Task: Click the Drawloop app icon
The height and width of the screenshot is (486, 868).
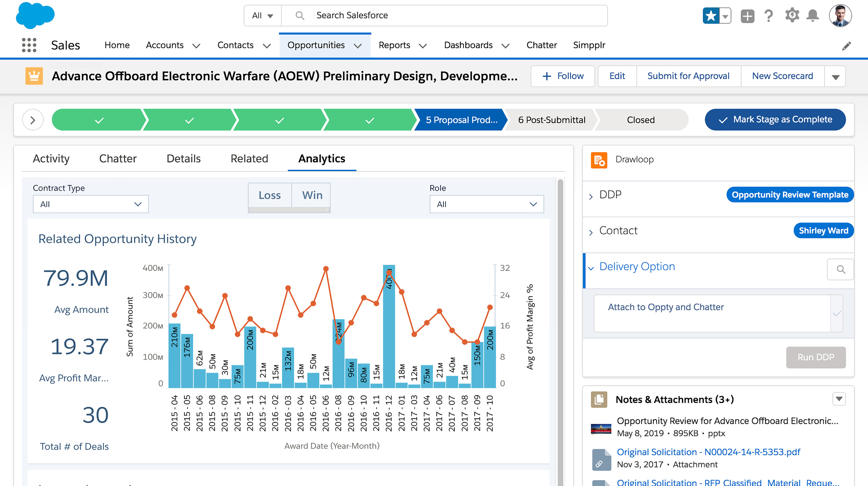Action: pyautogui.click(x=599, y=160)
